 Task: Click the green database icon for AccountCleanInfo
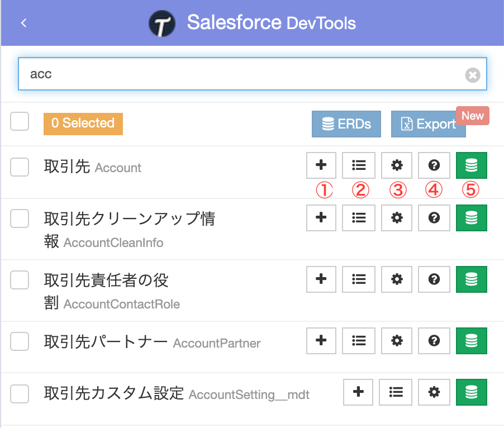pyautogui.click(x=472, y=218)
